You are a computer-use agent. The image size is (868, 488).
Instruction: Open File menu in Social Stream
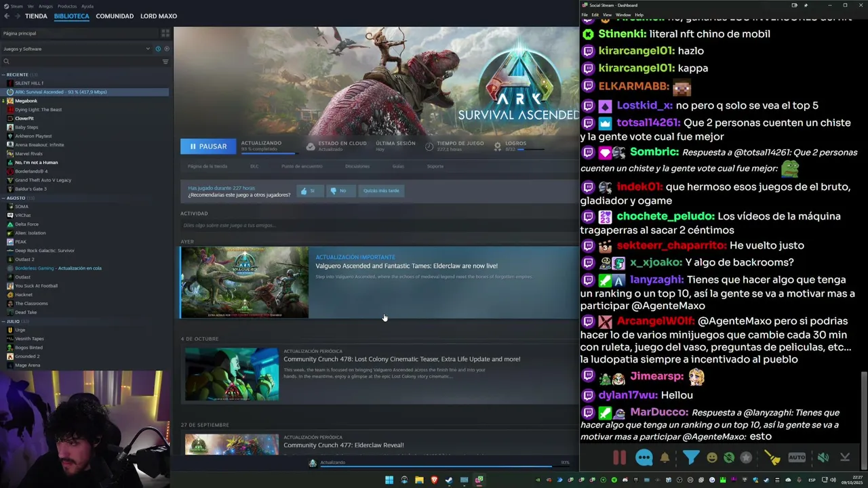(x=585, y=14)
